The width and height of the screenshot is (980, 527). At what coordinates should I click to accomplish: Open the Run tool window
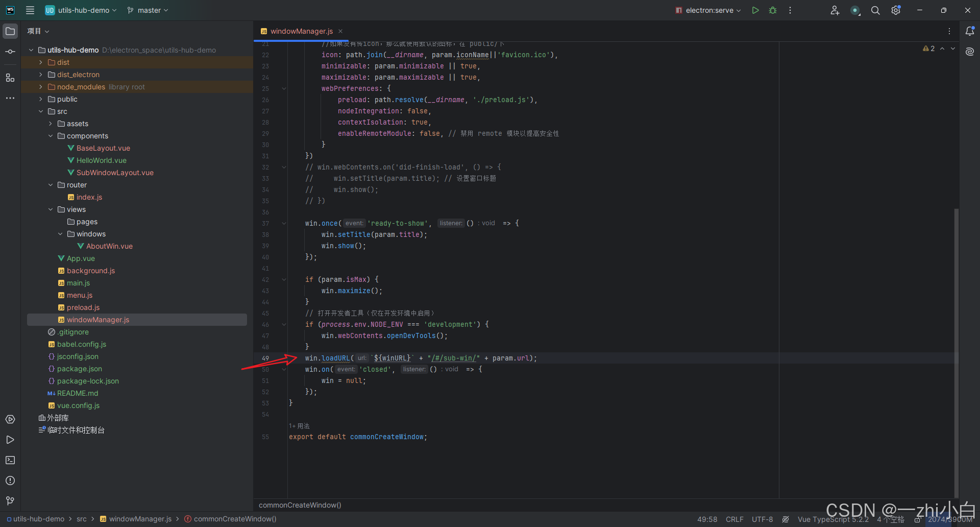pos(10,440)
